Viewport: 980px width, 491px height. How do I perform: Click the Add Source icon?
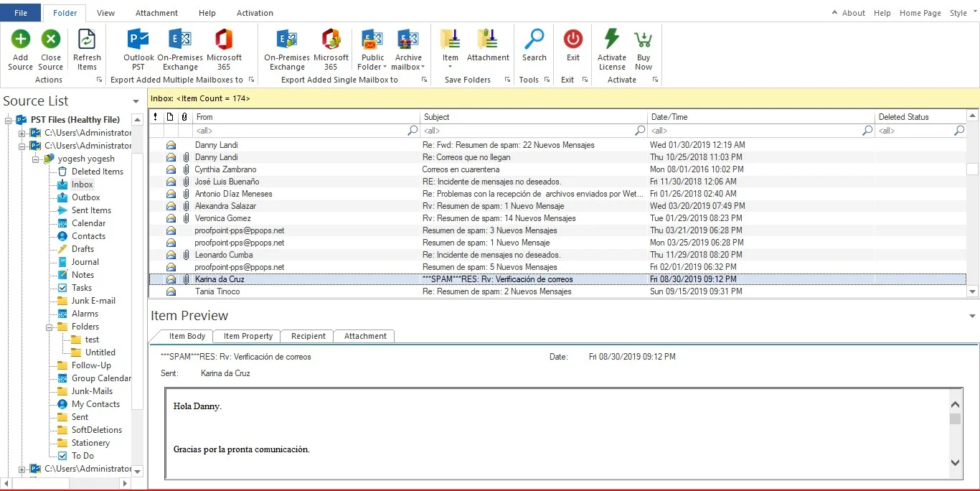point(21,39)
